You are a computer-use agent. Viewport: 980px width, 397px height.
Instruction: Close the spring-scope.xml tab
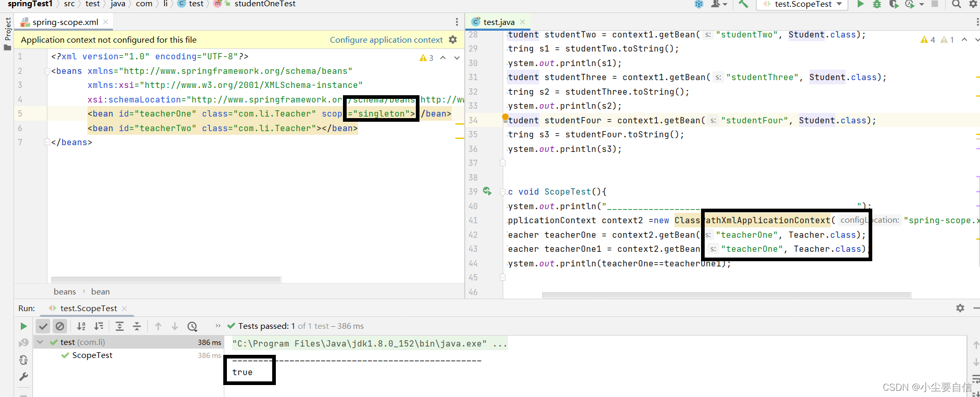click(106, 22)
